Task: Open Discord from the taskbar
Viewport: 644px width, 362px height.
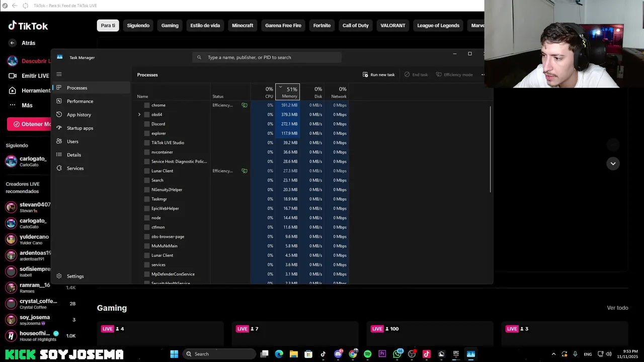Action: [338, 354]
